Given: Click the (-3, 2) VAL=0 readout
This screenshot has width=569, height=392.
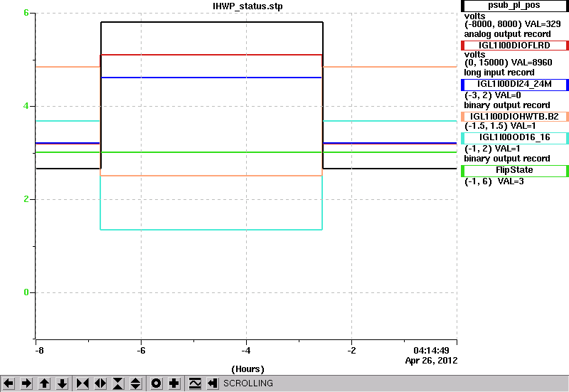Looking at the screenshot, I should point(492,95).
